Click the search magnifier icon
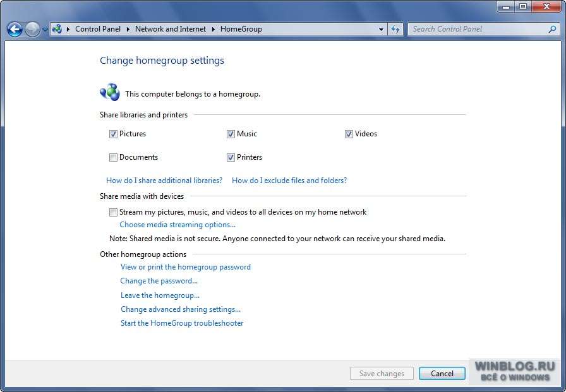Image resolution: width=566 pixels, height=392 pixels. click(552, 29)
